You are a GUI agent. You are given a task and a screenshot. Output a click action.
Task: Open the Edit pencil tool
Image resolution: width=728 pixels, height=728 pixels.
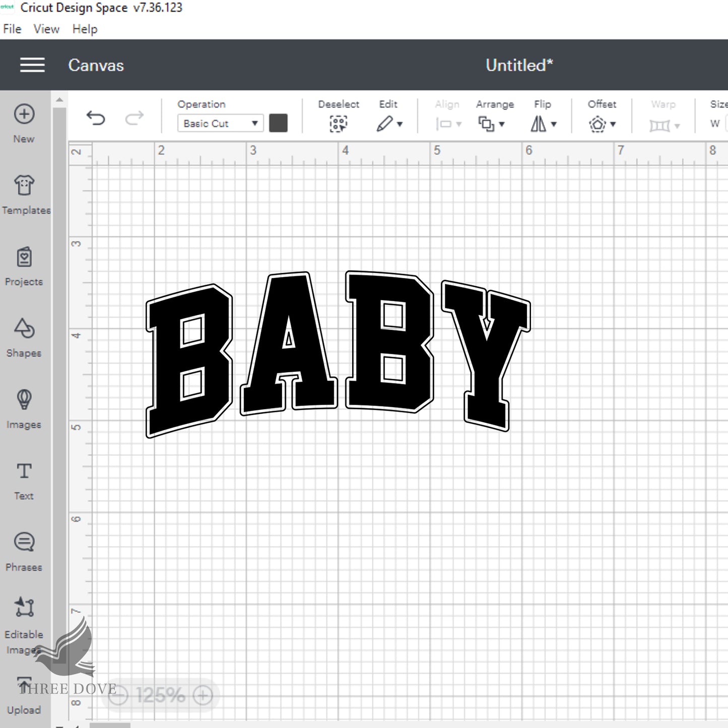[384, 123]
